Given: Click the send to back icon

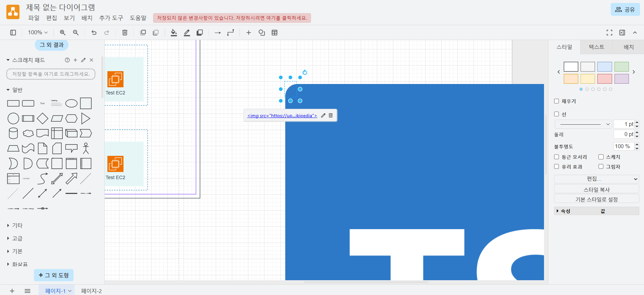Looking at the screenshot, I should point(156,33).
